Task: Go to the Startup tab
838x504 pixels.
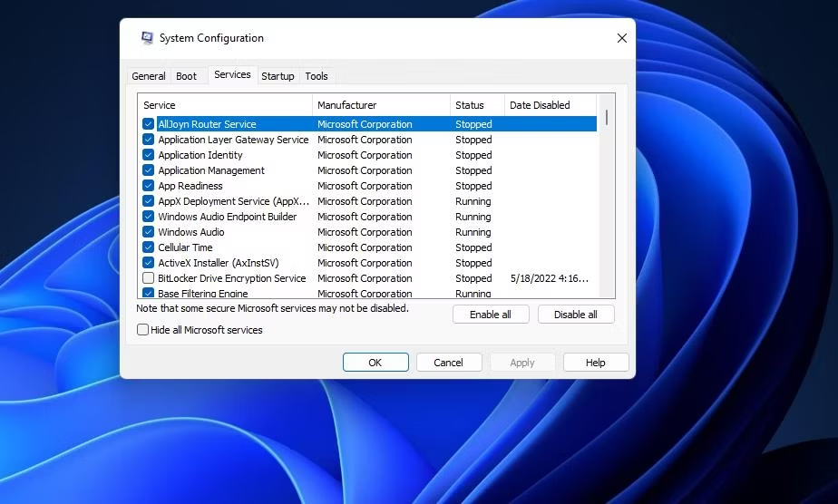Action: coord(278,76)
